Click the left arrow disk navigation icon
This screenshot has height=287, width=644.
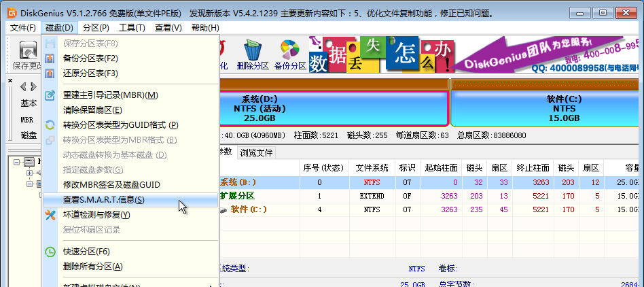(x=23, y=86)
